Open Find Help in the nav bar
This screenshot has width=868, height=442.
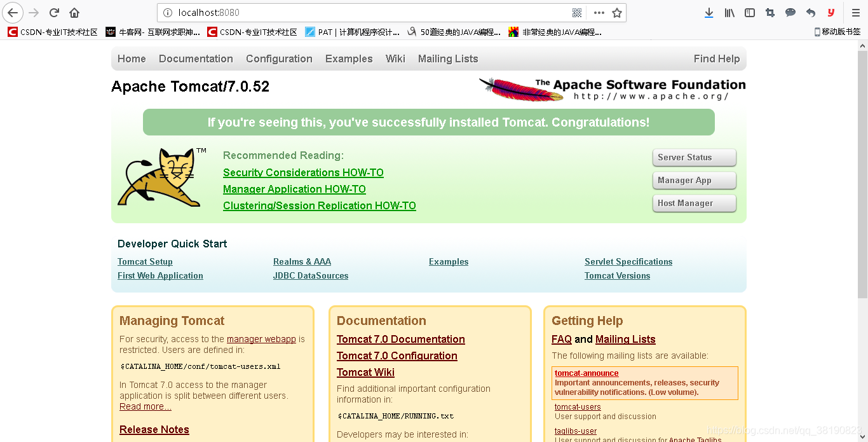tap(717, 59)
